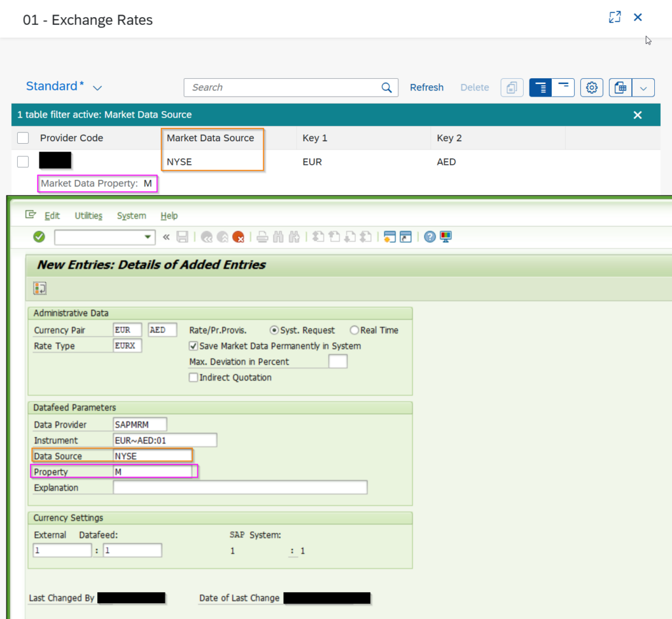Image resolution: width=672 pixels, height=619 pixels.
Task: Click the Find binoculars icon
Action: [x=278, y=236]
